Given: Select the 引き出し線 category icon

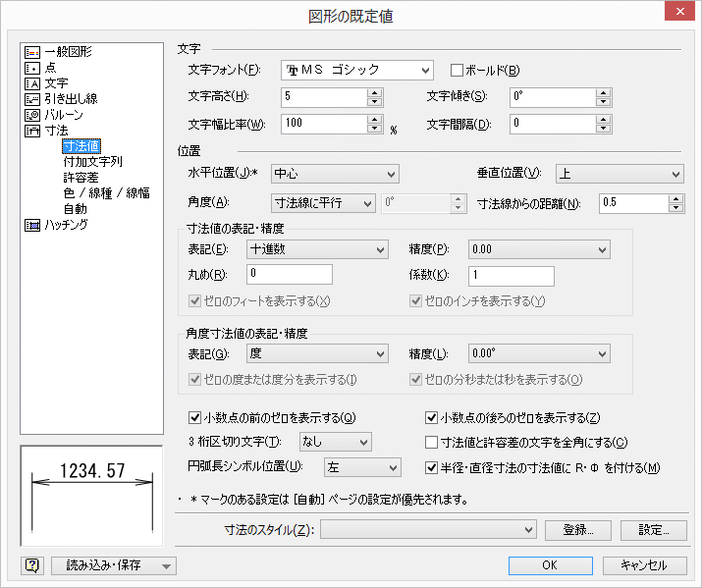Looking at the screenshot, I should (x=32, y=99).
